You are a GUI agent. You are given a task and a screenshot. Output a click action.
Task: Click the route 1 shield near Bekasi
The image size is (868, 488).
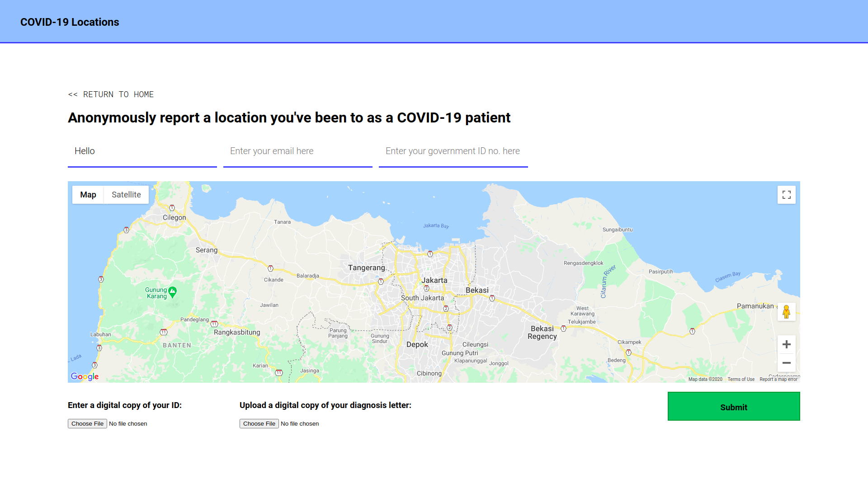491,298
